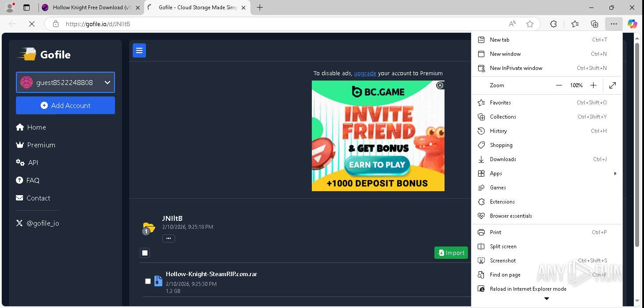Choose Print from the menu
The height and width of the screenshot is (308, 644).
pyautogui.click(x=547, y=232)
